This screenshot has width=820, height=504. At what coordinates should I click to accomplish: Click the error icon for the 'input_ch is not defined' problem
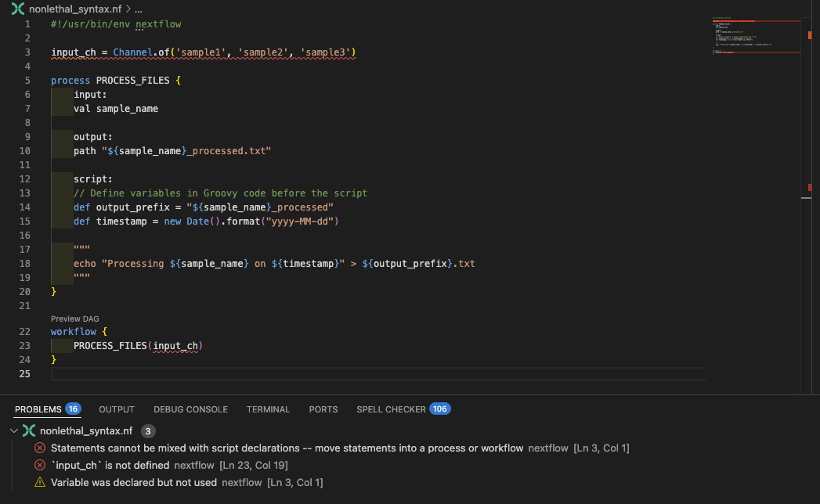(x=40, y=466)
